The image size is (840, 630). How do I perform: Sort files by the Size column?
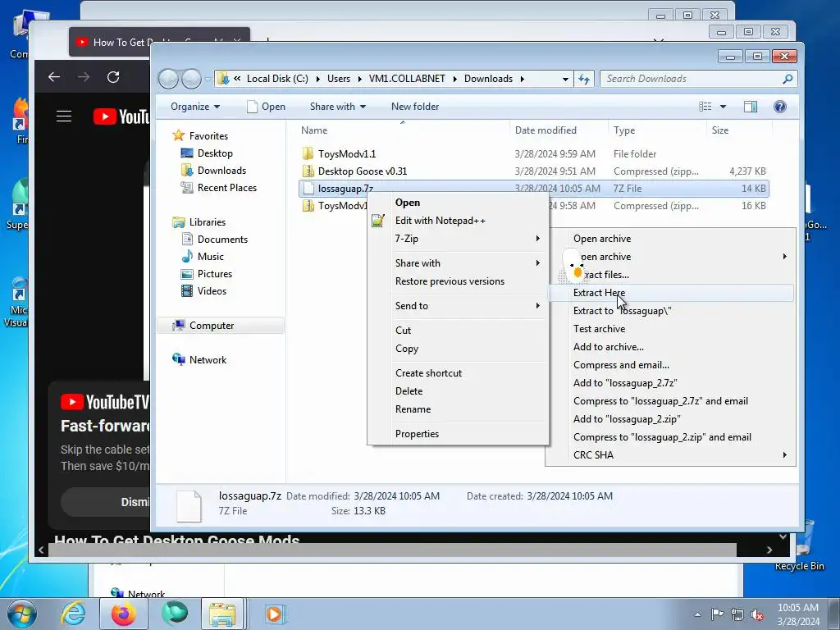(x=739, y=130)
